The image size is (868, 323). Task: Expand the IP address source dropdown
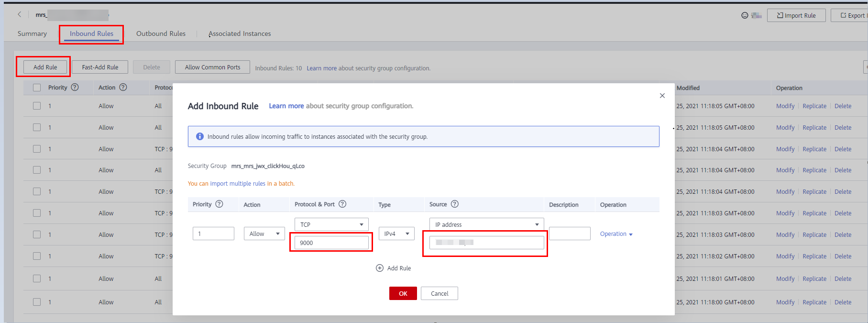(x=486, y=224)
